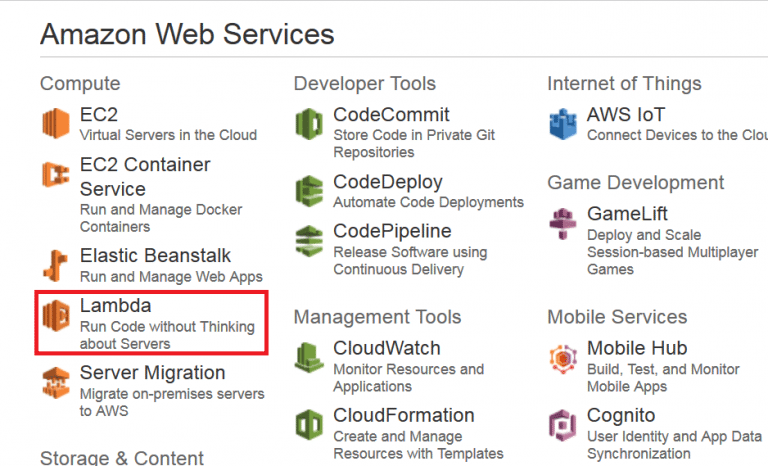768x466 pixels.
Task: Open the AWS IoT link
Action: coord(626,115)
